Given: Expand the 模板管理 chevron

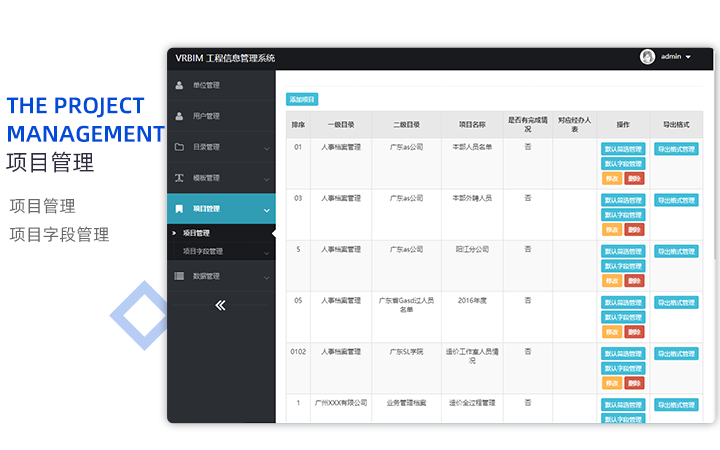Looking at the screenshot, I should coord(267,180).
